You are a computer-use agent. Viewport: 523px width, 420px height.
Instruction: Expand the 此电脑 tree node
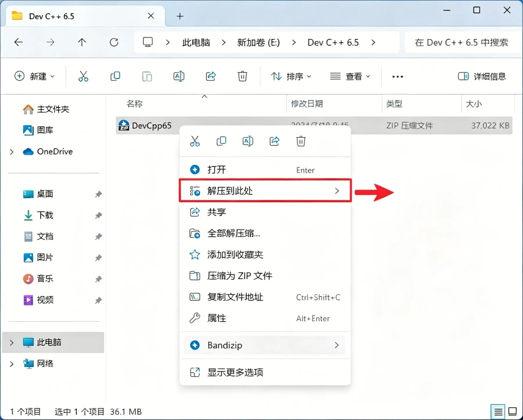(x=12, y=343)
